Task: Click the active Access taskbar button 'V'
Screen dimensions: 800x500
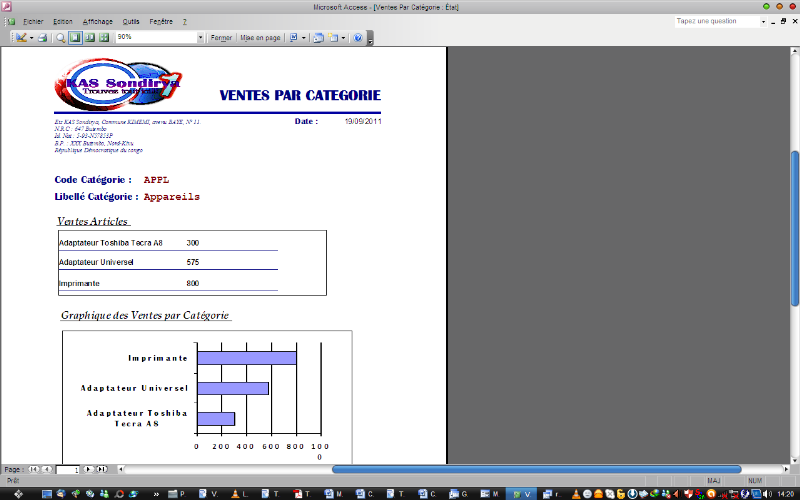Action: (522, 494)
